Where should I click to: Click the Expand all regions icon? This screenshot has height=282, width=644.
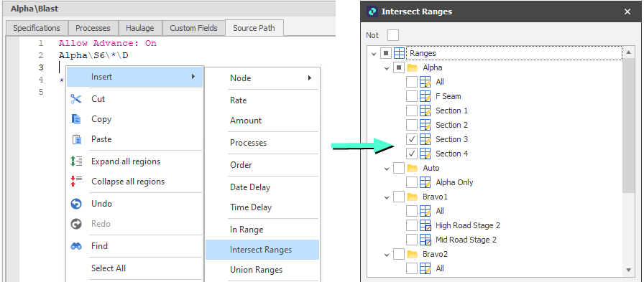click(x=76, y=161)
